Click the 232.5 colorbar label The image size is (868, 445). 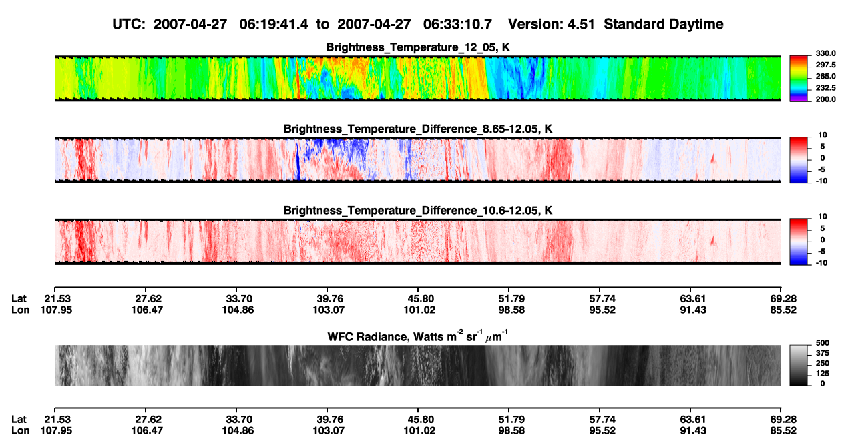click(x=827, y=88)
